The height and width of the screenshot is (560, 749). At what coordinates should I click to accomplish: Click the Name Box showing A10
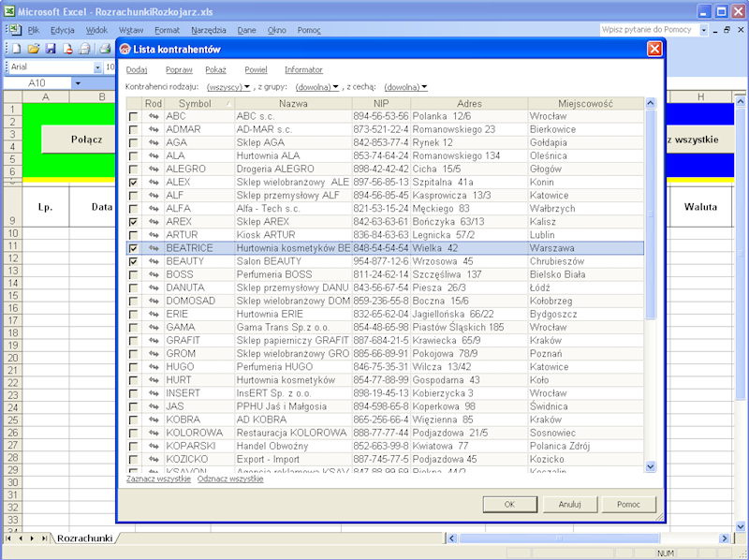pos(37,81)
